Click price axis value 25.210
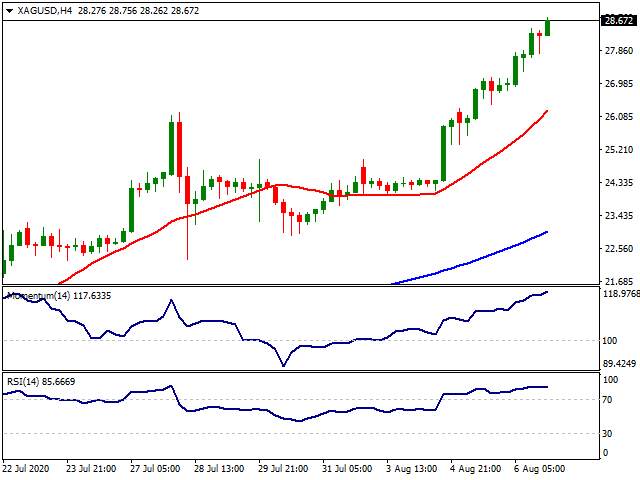Screen dimensions: 640x480 [x=619, y=150]
